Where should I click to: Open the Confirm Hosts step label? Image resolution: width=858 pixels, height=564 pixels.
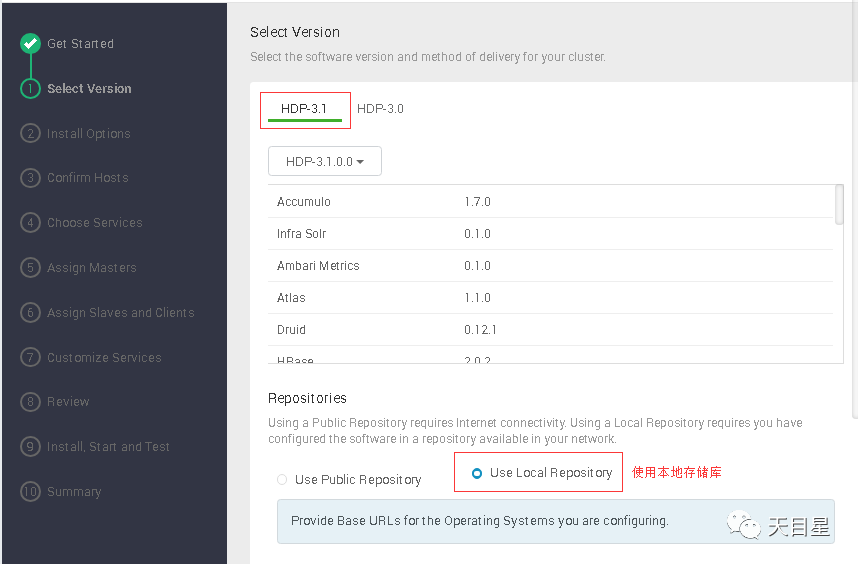(88, 178)
